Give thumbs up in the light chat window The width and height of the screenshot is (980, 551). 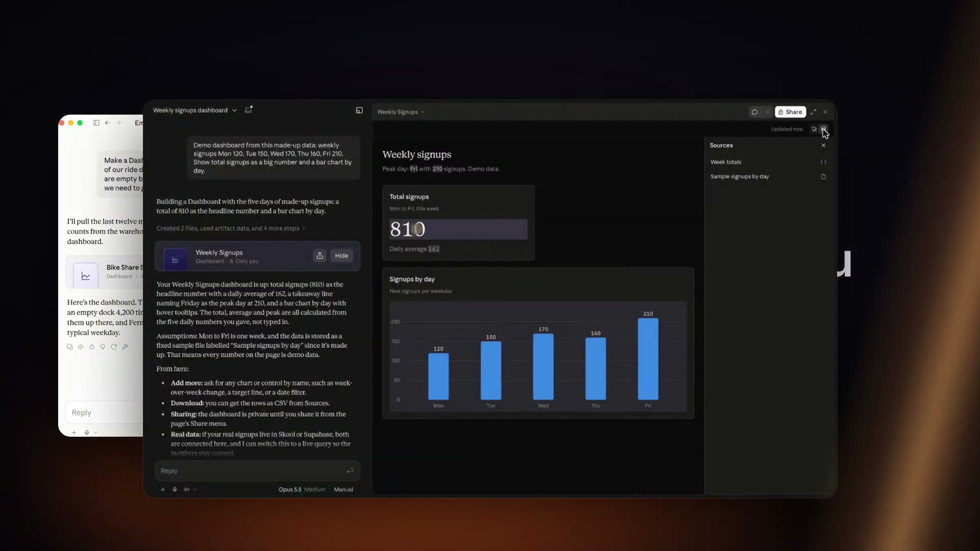pos(92,347)
